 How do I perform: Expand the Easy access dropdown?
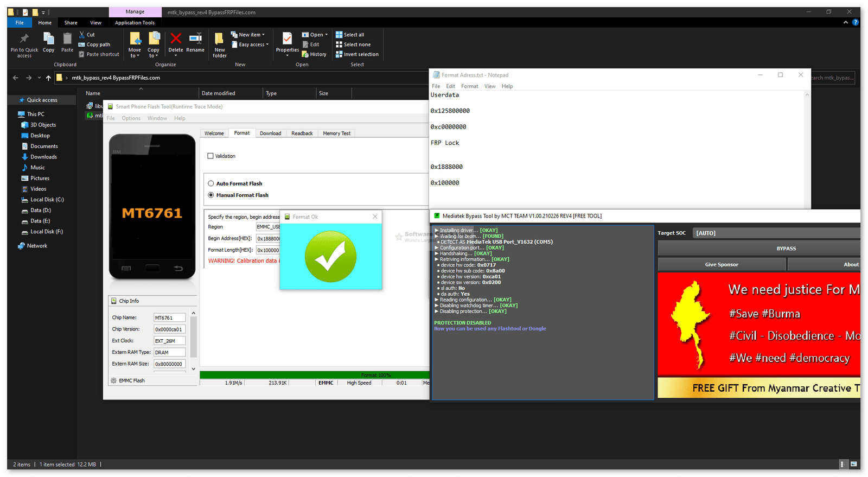pyautogui.click(x=254, y=45)
